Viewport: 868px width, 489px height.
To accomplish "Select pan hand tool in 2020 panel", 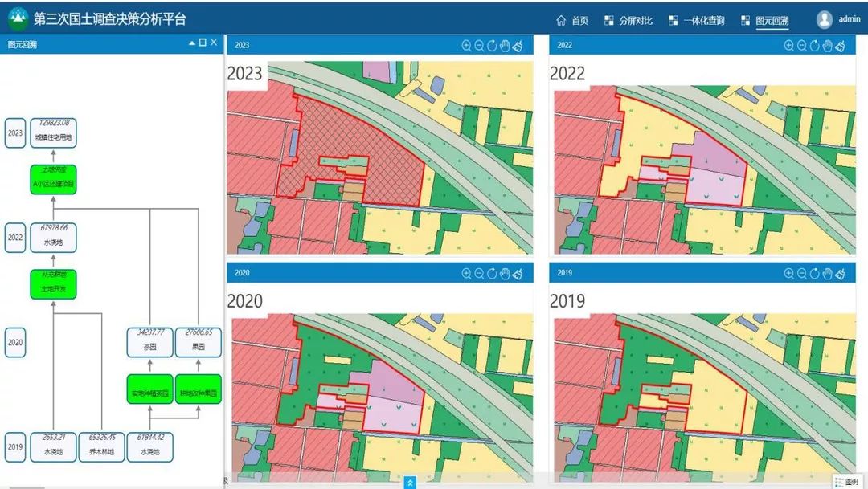I will (x=505, y=273).
